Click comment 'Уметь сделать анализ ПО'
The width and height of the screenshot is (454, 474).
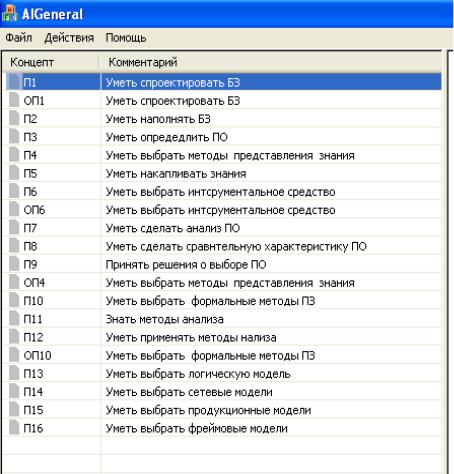point(173,228)
